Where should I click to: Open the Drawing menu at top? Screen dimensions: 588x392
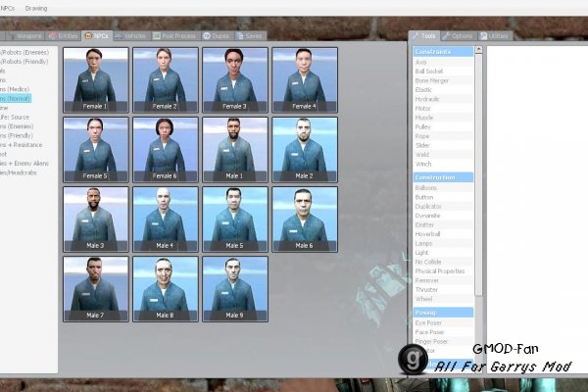pos(36,8)
